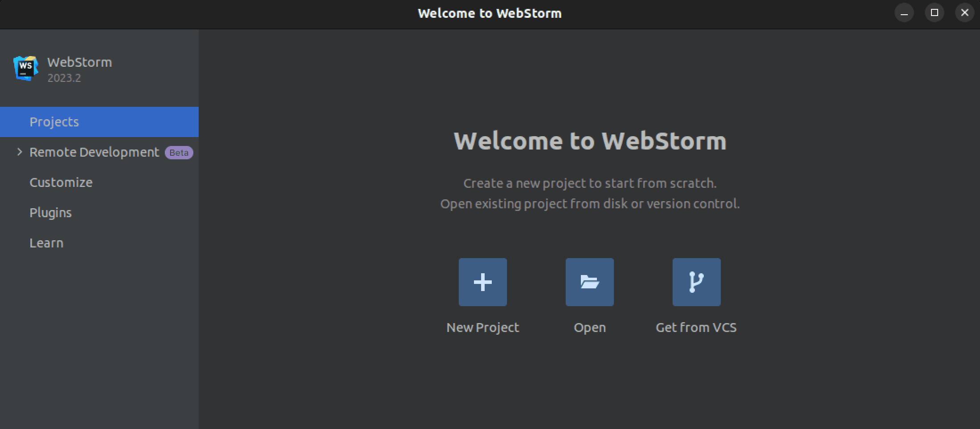Click the WebStorm 2023.2 version text
The image size is (980, 429).
(x=64, y=78)
